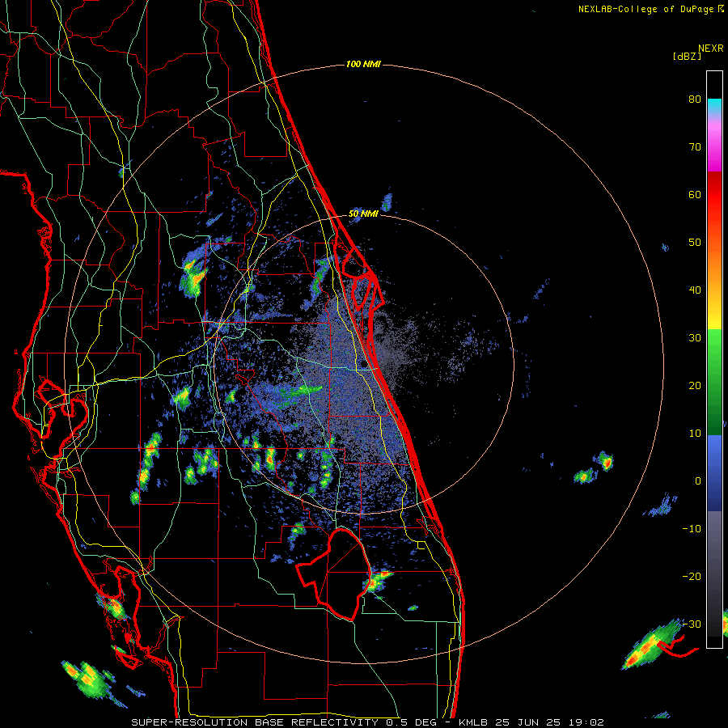Screen dimensions: 728x728
Task: Click the [dBZ] unit label
Action: point(687,56)
